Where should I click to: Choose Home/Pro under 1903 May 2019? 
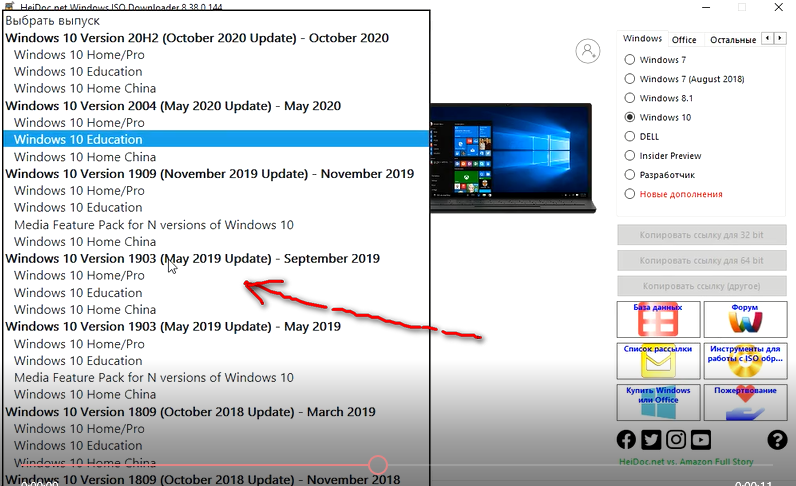coord(216,344)
